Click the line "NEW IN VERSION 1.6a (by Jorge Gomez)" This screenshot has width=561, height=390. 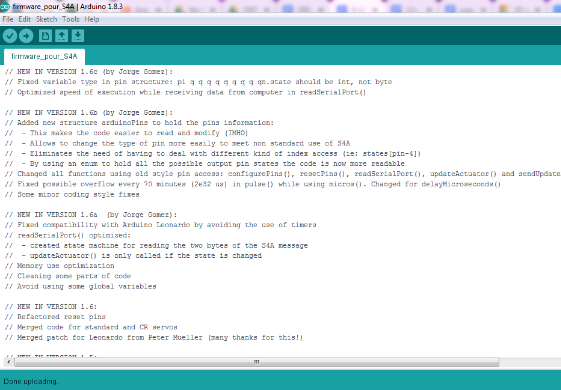(x=91, y=215)
